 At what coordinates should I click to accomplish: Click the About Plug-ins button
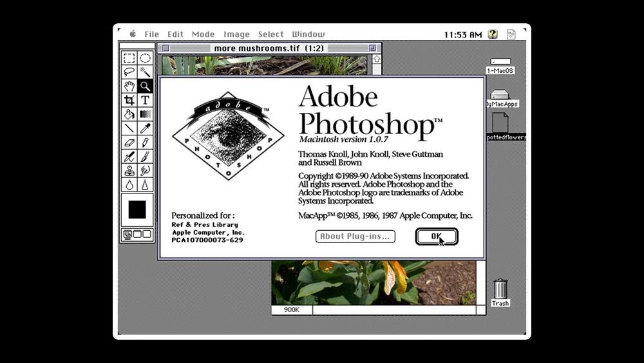[x=355, y=237]
